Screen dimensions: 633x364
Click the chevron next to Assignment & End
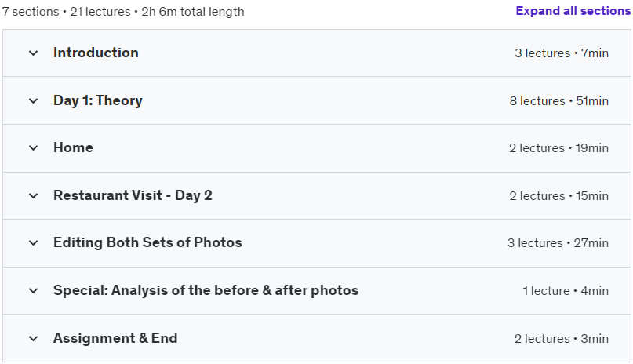coord(34,338)
